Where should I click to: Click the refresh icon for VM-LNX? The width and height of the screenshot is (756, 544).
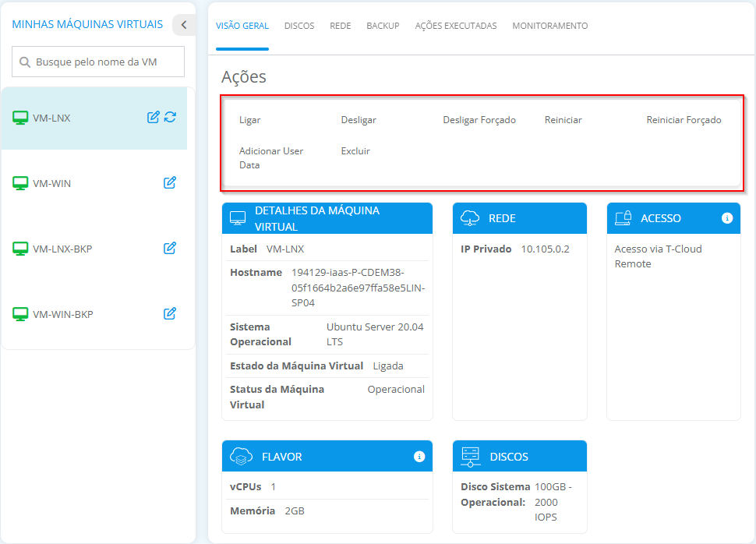(170, 117)
